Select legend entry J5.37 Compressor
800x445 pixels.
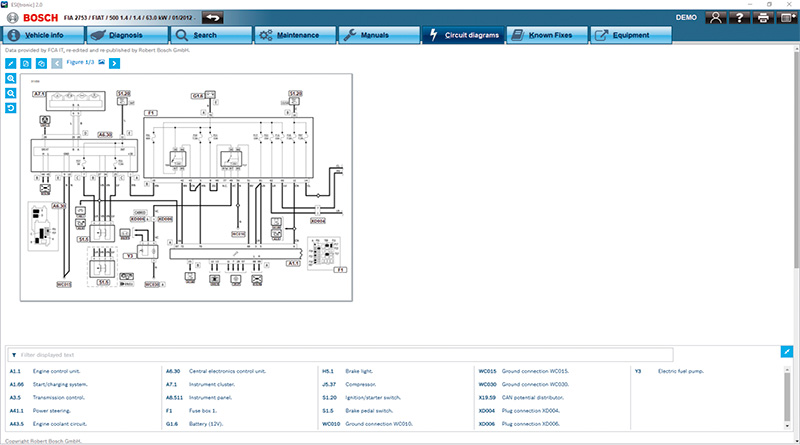[349, 384]
